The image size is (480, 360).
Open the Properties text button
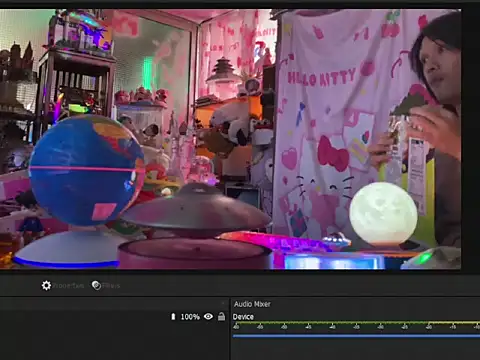tap(68, 286)
